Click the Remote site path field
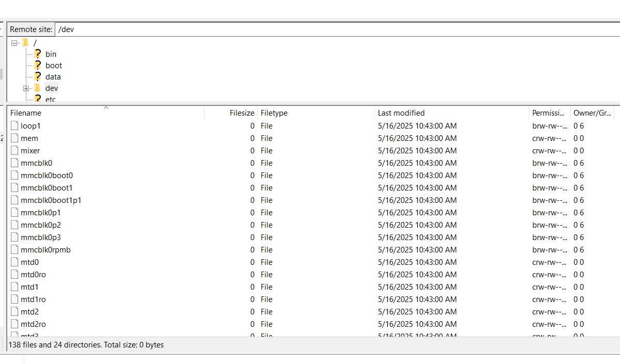The width and height of the screenshot is (620, 364). coord(338,29)
